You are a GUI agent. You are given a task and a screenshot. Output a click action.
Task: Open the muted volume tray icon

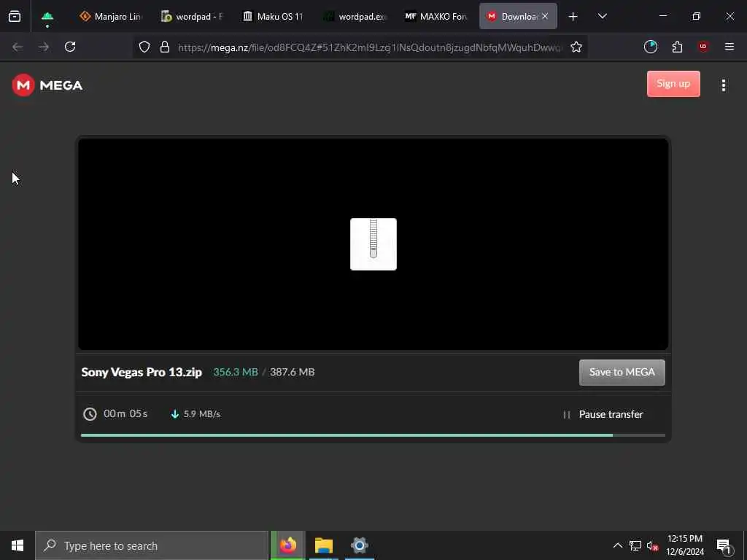pos(653,545)
